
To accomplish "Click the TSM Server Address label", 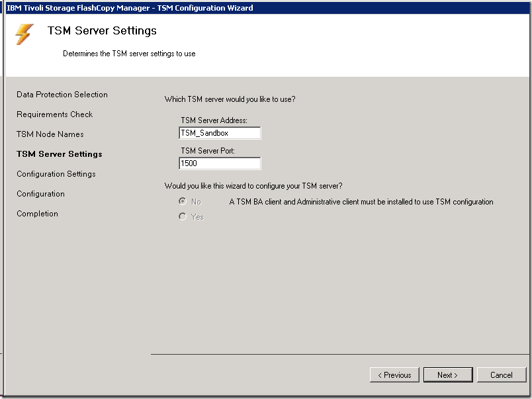I will pyautogui.click(x=214, y=120).
